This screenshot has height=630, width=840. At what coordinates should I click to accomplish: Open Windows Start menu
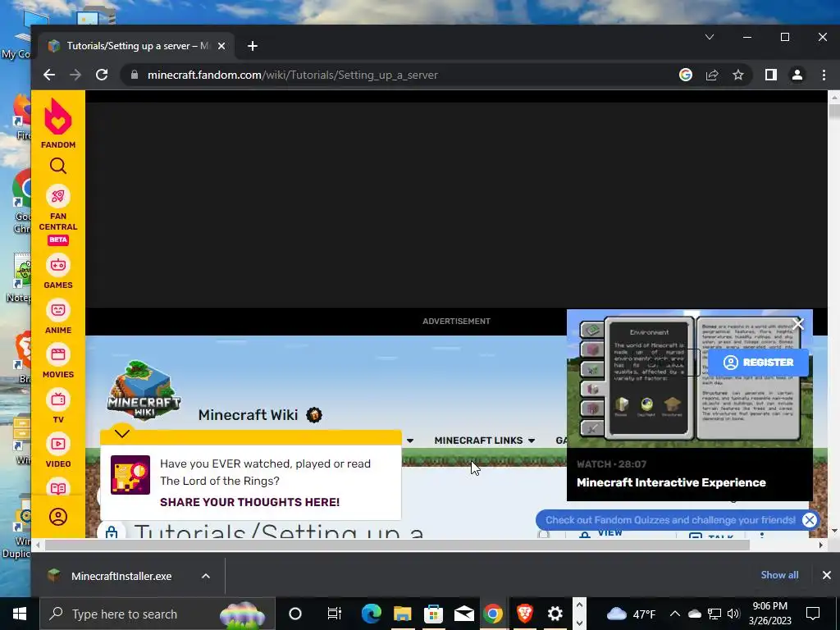pyautogui.click(x=20, y=614)
